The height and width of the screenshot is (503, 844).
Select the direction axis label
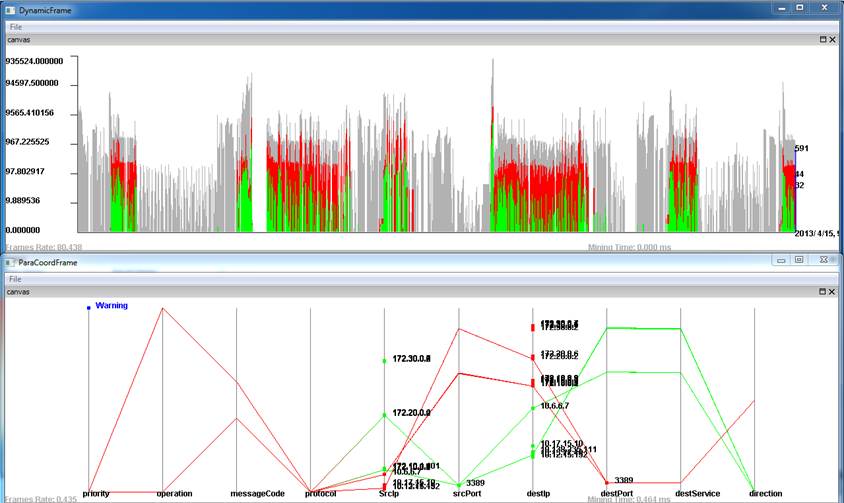[765, 493]
